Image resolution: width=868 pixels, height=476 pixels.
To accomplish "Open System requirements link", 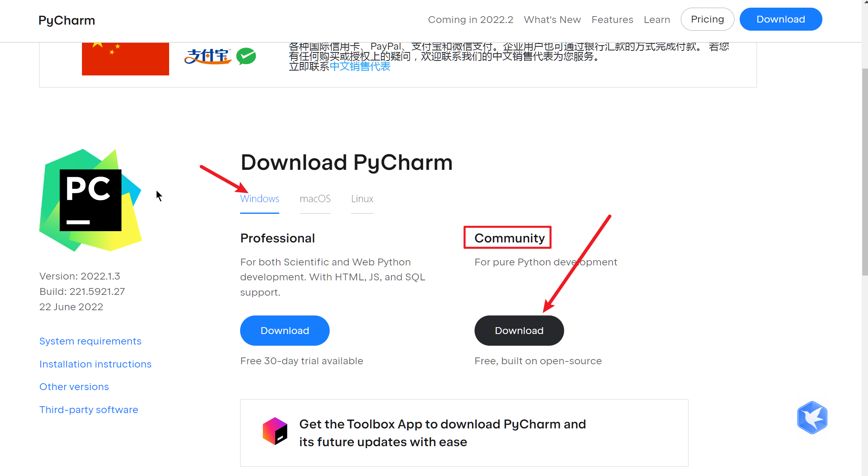I will click(89, 341).
